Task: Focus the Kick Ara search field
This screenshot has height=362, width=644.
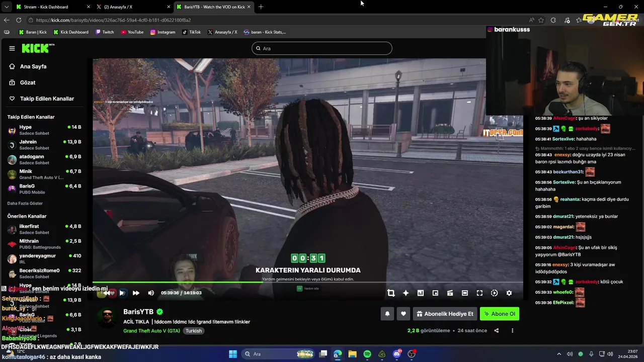Action: tap(322, 48)
